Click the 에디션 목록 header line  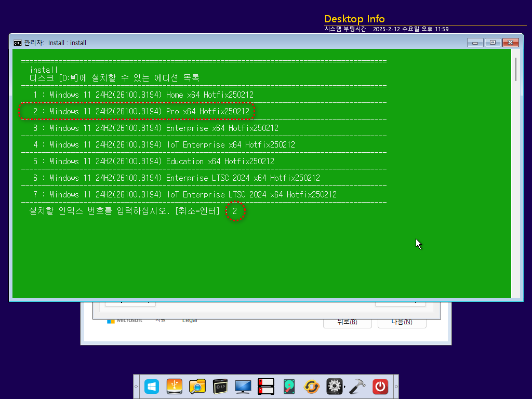(114, 78)
